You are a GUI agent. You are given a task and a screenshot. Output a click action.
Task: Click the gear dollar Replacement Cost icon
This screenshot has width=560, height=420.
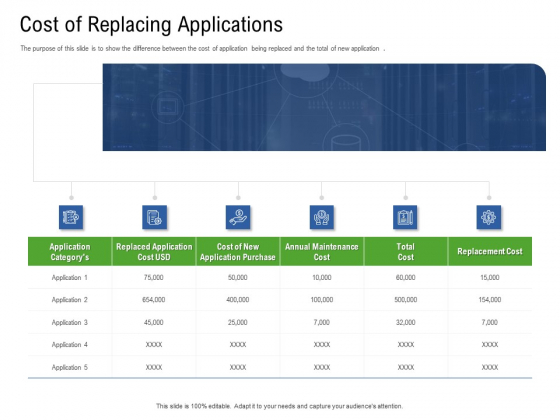(489, 217)
